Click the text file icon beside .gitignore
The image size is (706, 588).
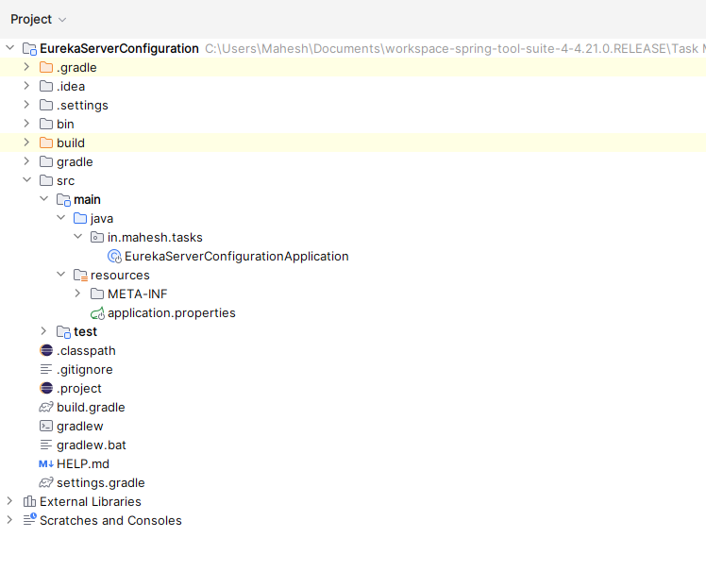pos(46,369)
